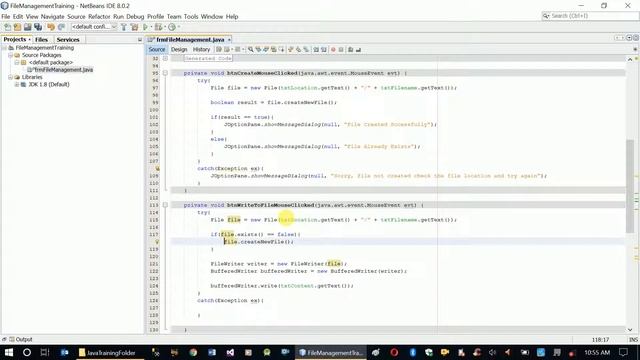Image resolution: width=640 pixels, height=360 pixels.
Task: Open the Edit menu
Action: point(18,16)
